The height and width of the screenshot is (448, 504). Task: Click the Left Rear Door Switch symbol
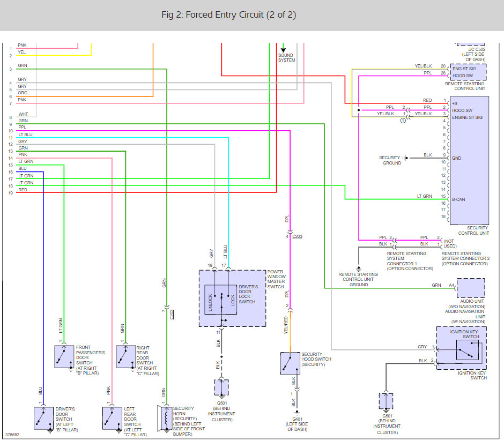112,418
